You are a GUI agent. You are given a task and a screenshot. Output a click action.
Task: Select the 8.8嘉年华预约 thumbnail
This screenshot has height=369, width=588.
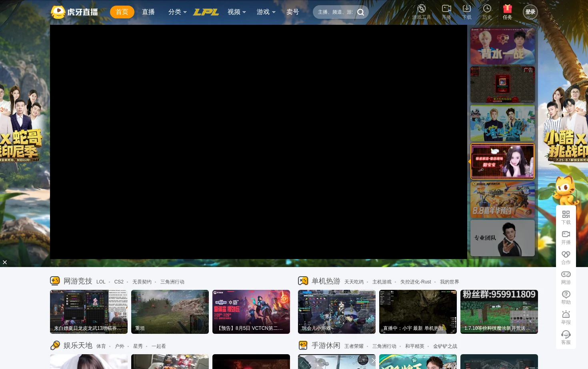[x=502, y=199]
